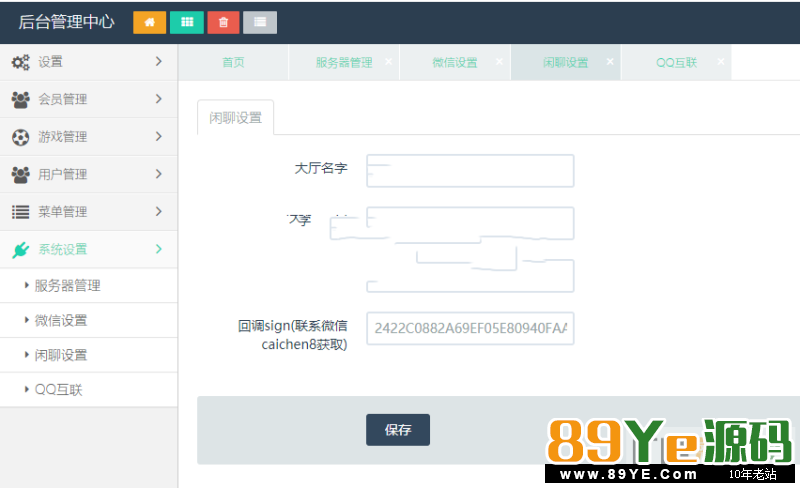The width and height of the screenshot is (800, 488).
Task: Open 微信设置 in the sidebar submenu
Action: pos(60,321)
